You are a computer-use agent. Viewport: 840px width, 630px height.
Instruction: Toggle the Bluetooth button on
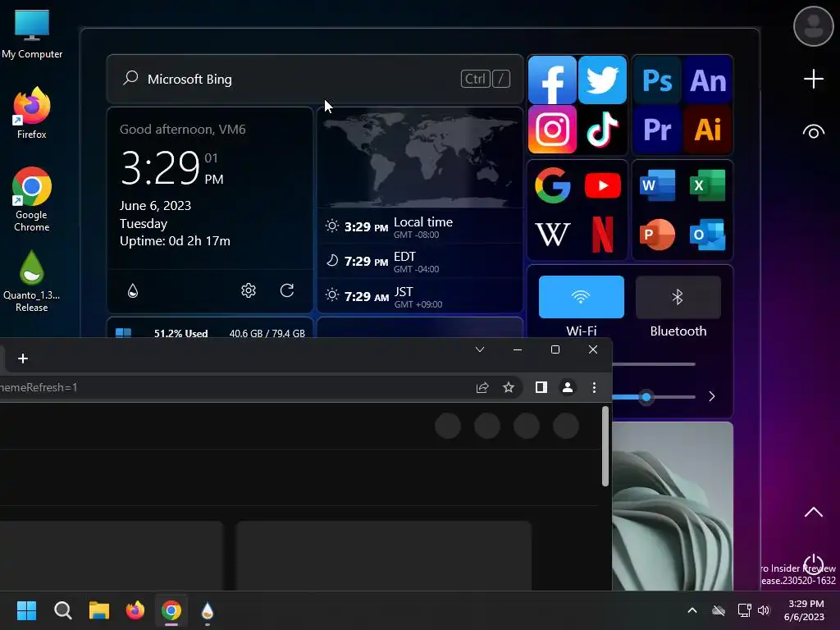click(678, 297)
